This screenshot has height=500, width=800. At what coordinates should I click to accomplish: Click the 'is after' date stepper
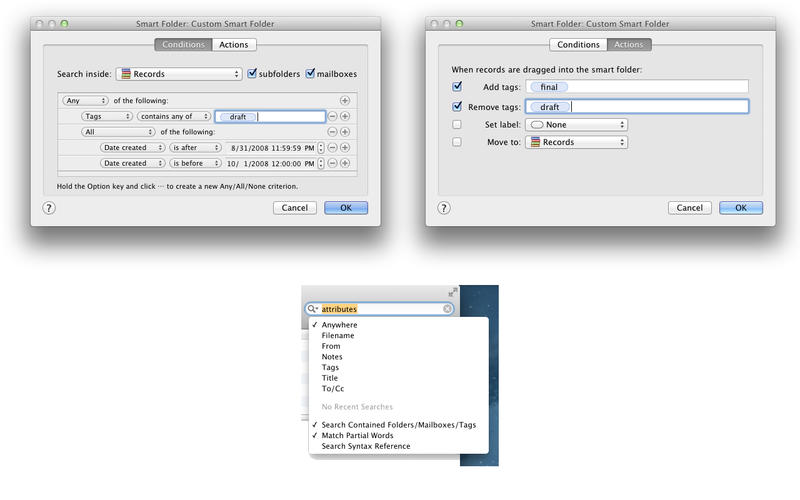(320, 148)
